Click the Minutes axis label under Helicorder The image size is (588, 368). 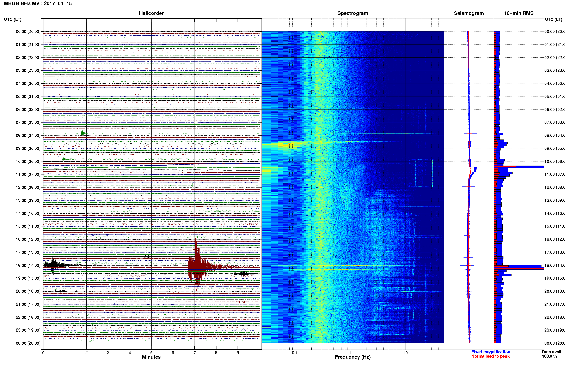click(x=151, y=357)
